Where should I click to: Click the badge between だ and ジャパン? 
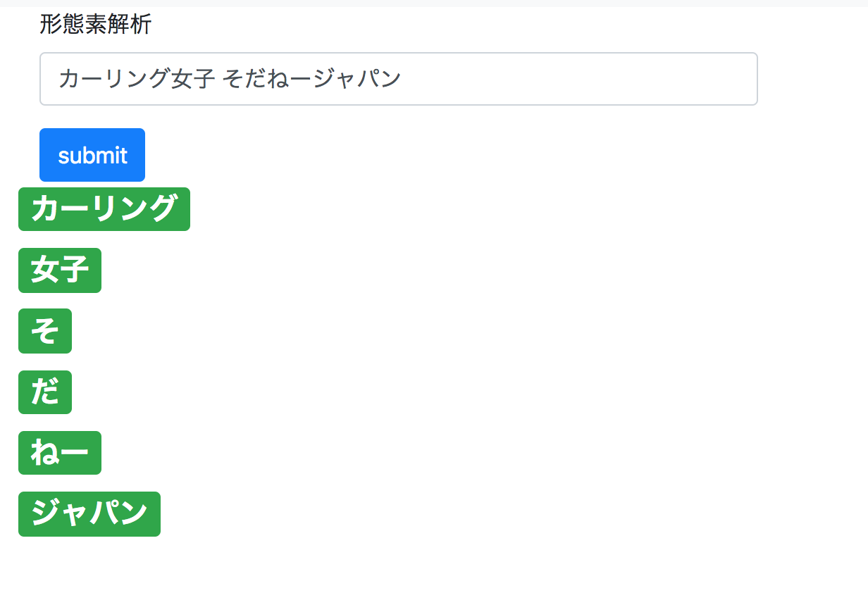[60, 453]
